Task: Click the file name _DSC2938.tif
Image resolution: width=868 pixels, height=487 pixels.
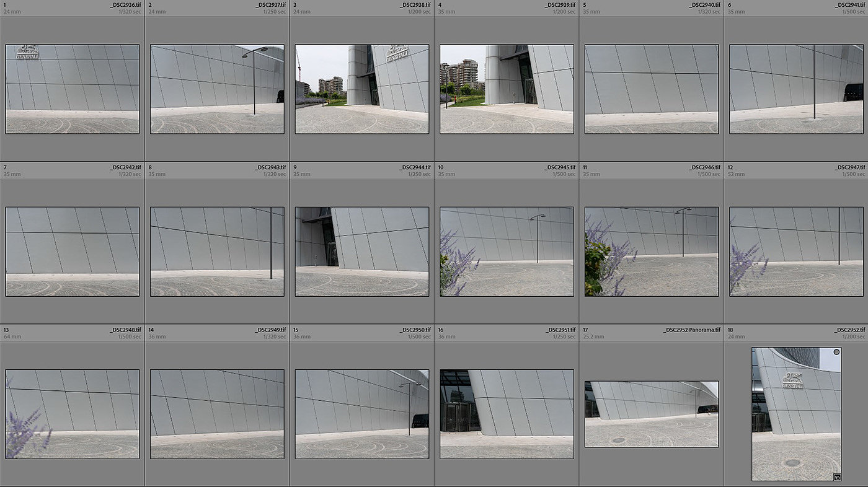Action: pyautogui.click(x=415, y=4)
